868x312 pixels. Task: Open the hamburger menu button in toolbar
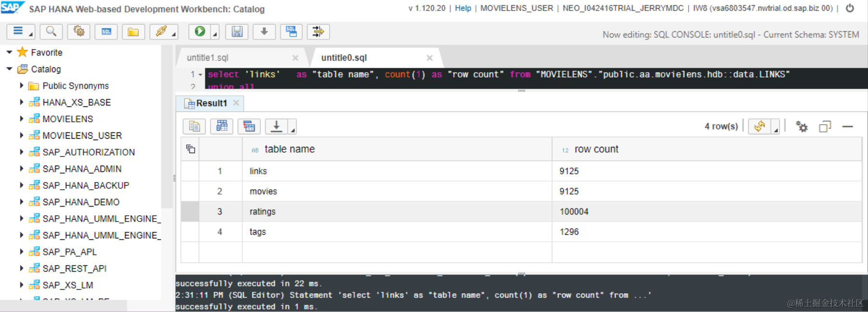(x=18, y=31)
